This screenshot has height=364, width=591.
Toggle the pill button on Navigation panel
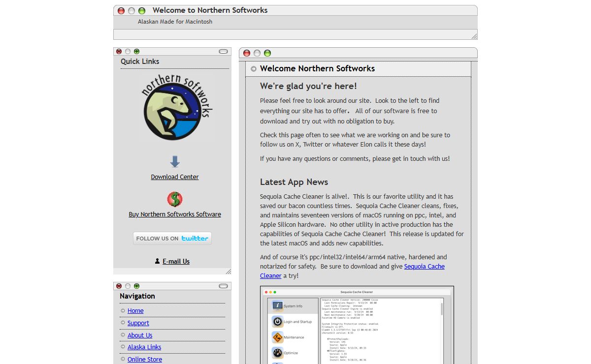pyautogui.click(x=223, y=286)
